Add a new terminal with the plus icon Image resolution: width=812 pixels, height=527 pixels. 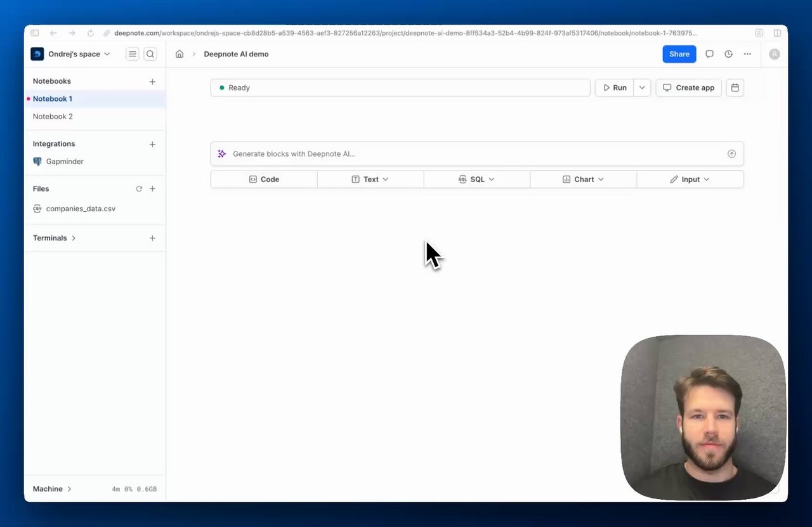tap(152, 238)
